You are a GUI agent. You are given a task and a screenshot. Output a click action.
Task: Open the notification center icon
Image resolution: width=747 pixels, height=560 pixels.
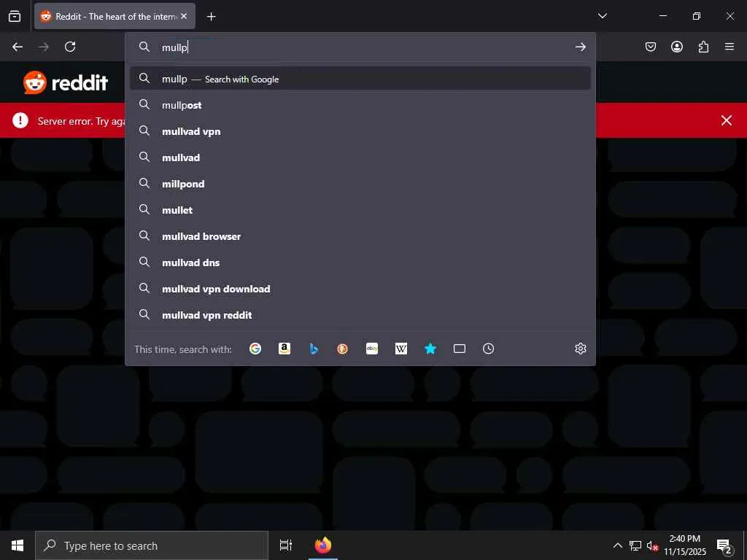click(724, 545)
